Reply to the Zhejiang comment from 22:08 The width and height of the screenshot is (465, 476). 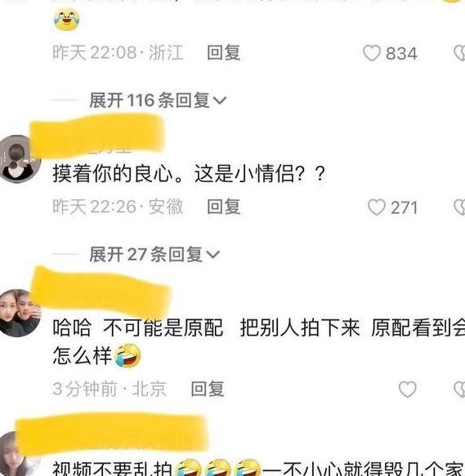click(224, 53)
